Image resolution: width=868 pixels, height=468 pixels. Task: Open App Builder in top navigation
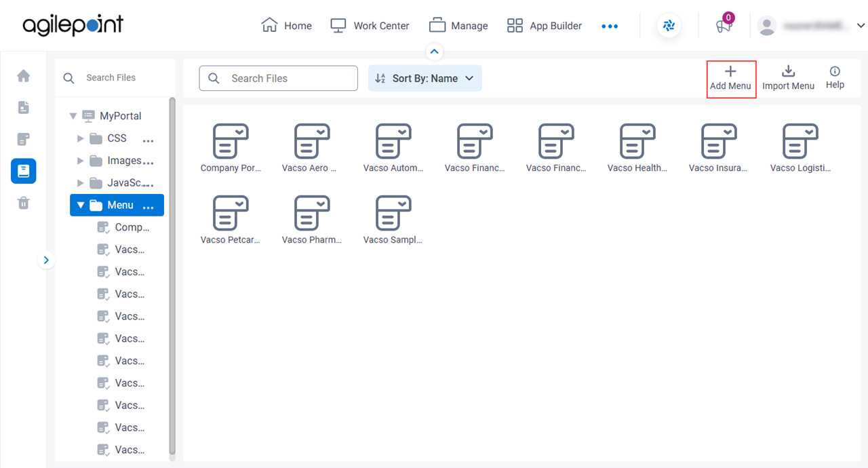(x=545, y=26)
